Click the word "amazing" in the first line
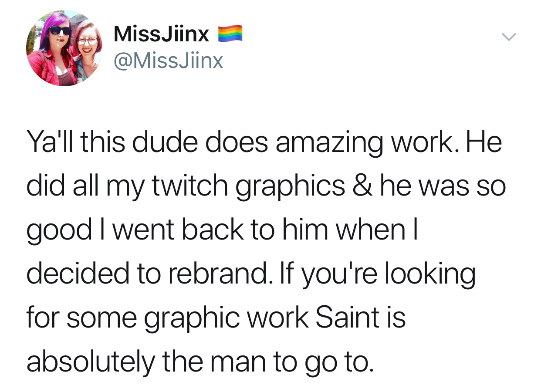The width and height of the screenshot is (541, 392). coord(331,142)
